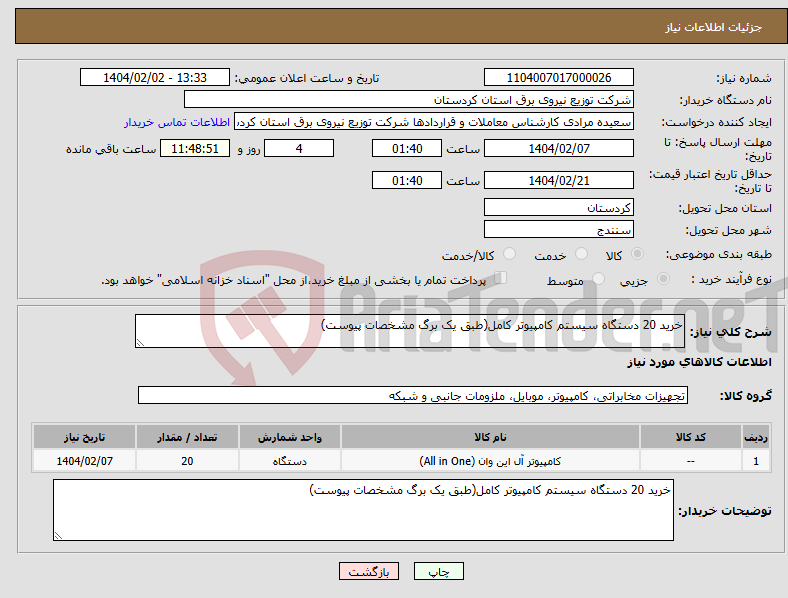Viewport: 788px width, 598px height.
Task: Click the resize handle of شرح کلی نیاز textarea
Action: coord(140,343)
